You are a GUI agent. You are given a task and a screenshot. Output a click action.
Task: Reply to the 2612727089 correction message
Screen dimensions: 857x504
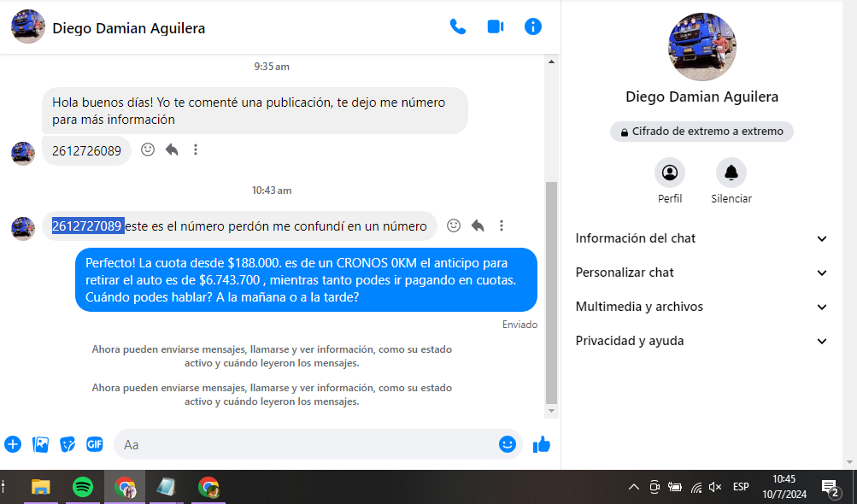[x=478, y=226]
